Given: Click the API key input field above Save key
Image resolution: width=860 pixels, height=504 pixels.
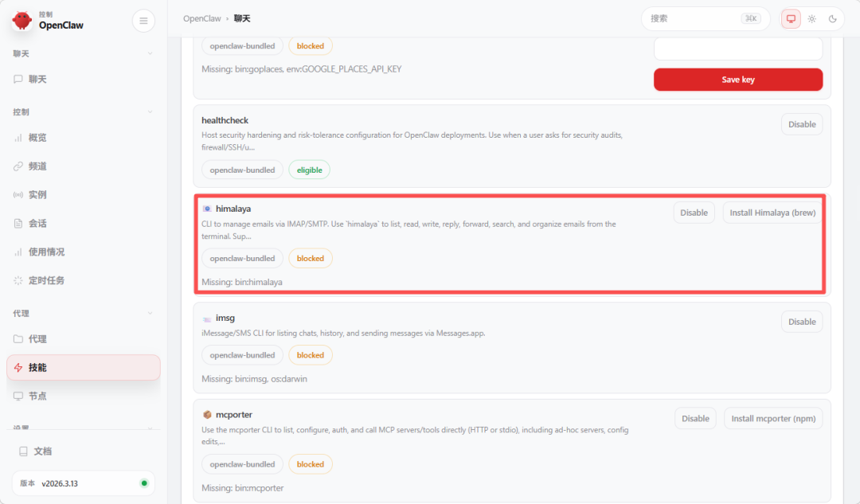Looking at the screenshot, I should [737, 49].
